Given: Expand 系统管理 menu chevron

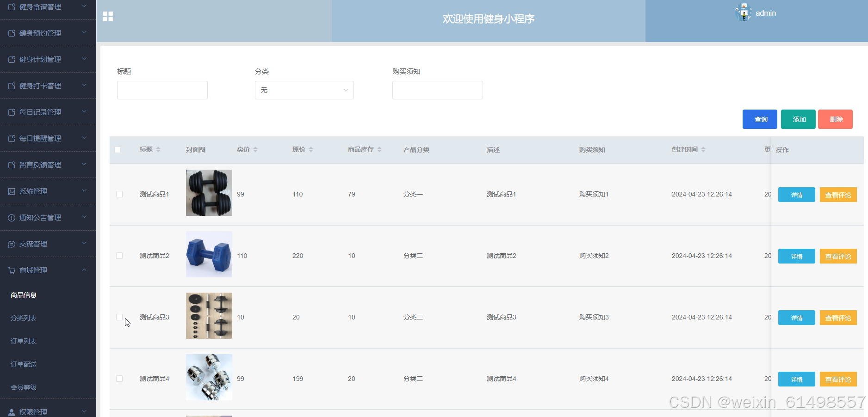Looking at the screenshot, I should pyautogui.click(x=84, y=190).
